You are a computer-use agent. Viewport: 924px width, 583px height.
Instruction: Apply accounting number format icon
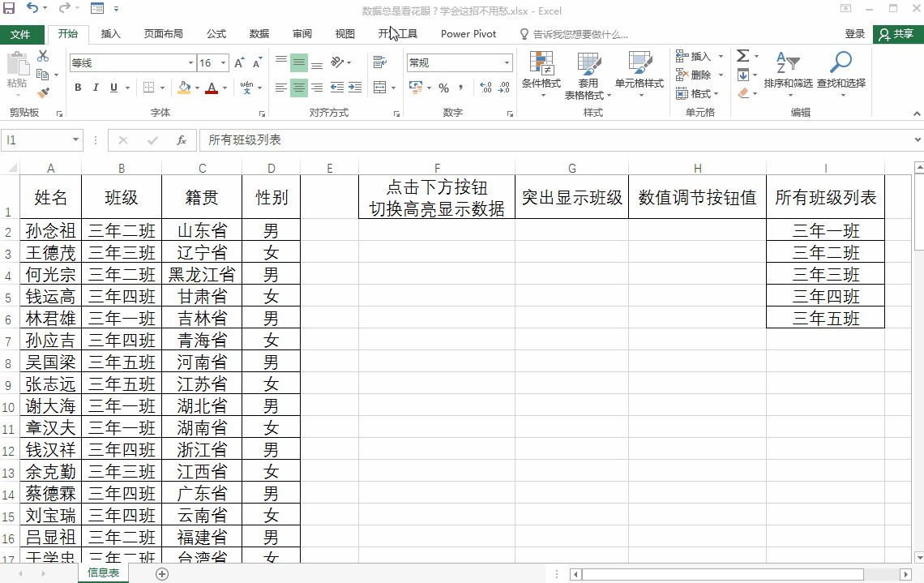click(x=416, y=88)
